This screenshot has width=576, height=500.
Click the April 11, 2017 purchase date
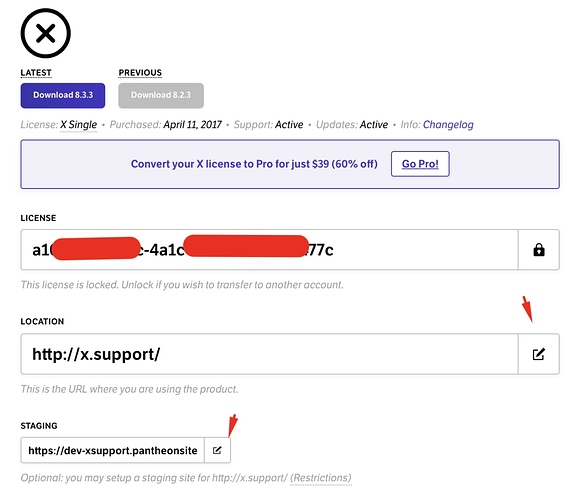point(192,125)
